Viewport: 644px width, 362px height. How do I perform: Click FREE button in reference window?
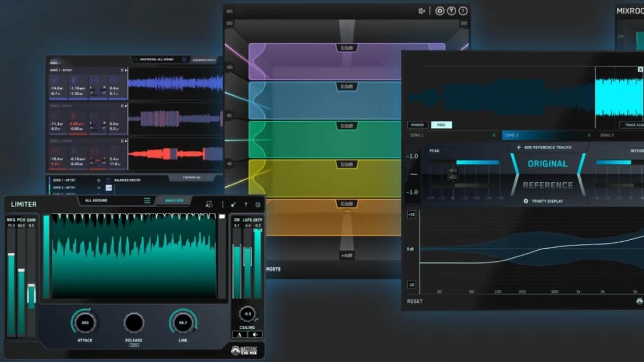pyautogui.click(x=441, y=125)
